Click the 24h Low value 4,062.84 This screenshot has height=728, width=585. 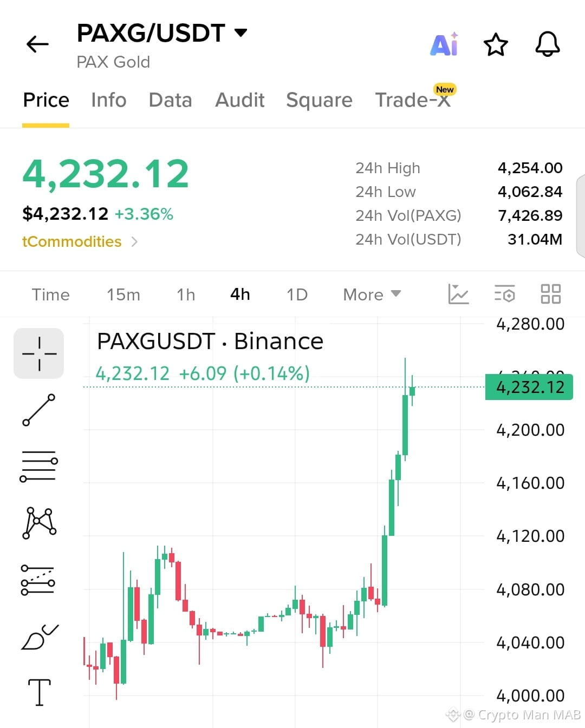pos(530,192)
